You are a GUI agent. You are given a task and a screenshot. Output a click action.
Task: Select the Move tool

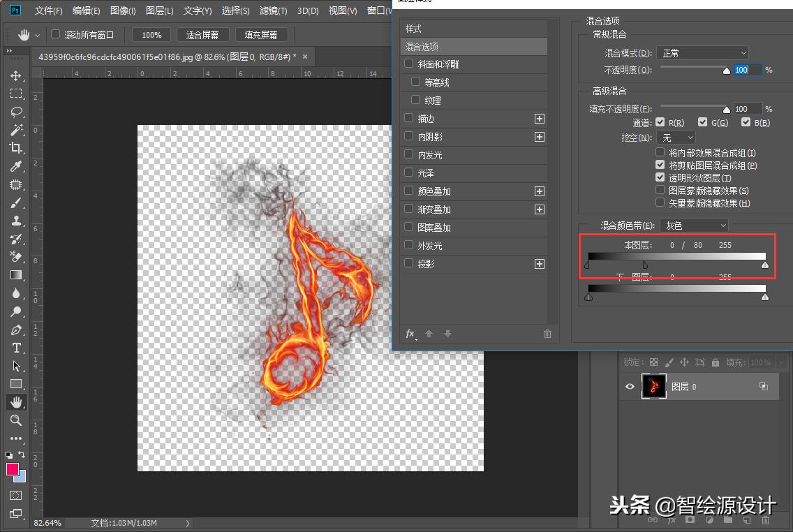point(15,75)
